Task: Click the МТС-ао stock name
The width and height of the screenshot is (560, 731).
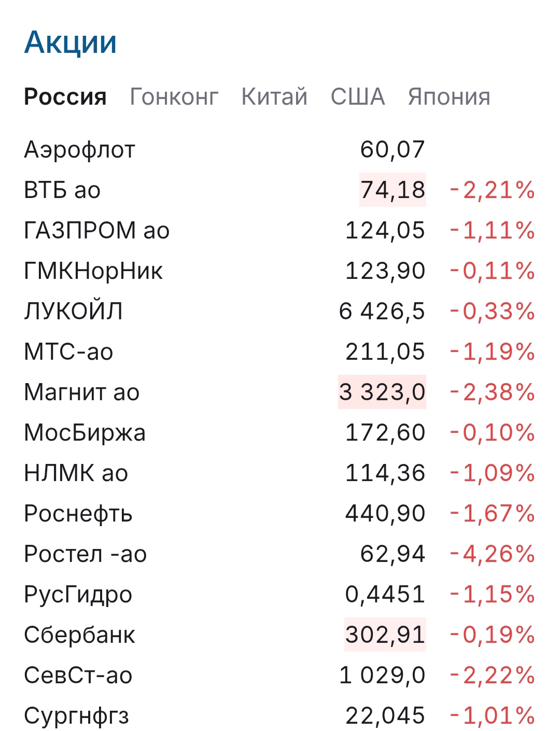Action: (x=68, y=352)
